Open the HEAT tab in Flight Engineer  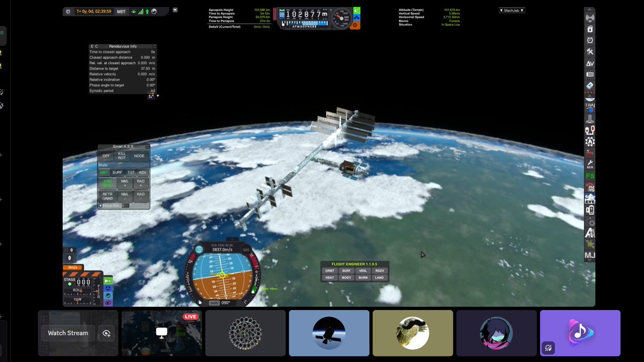coord(330,278)
